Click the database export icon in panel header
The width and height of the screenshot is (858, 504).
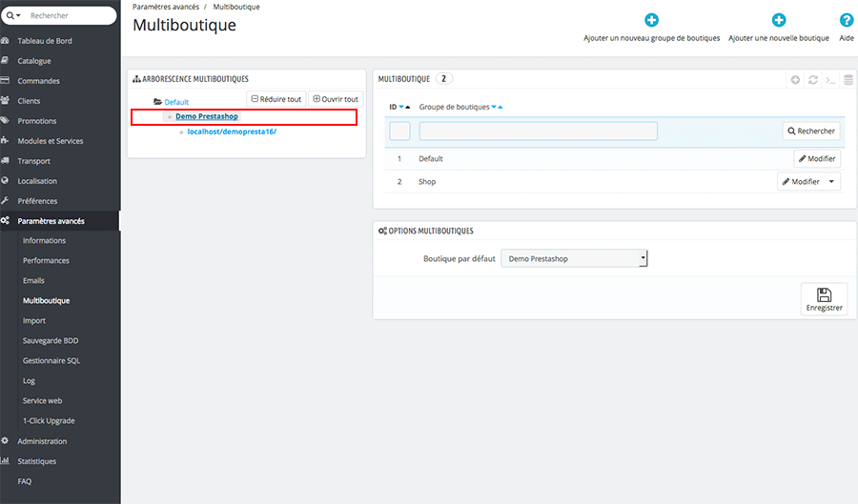[x=848, y=80]
